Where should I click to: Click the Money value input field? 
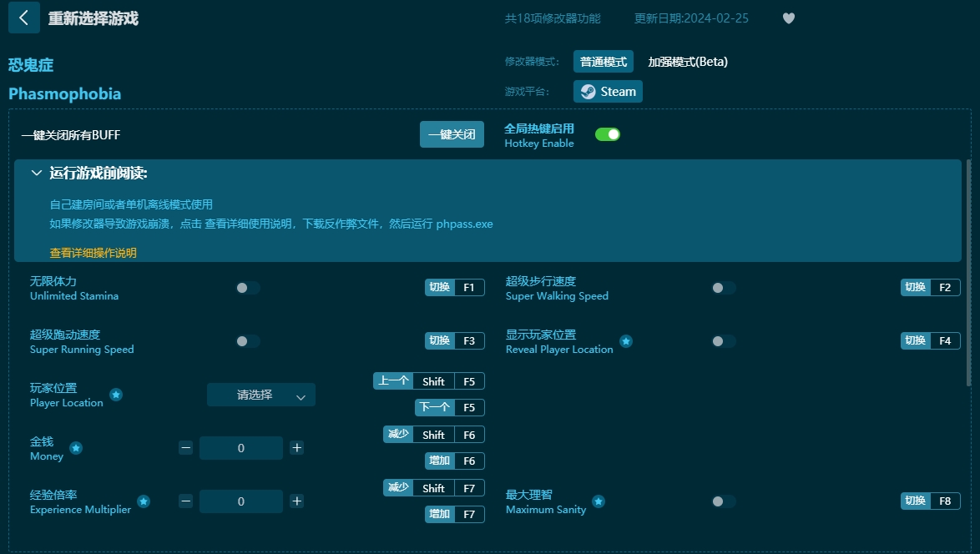pyautogui.click(x=240, y=447)
